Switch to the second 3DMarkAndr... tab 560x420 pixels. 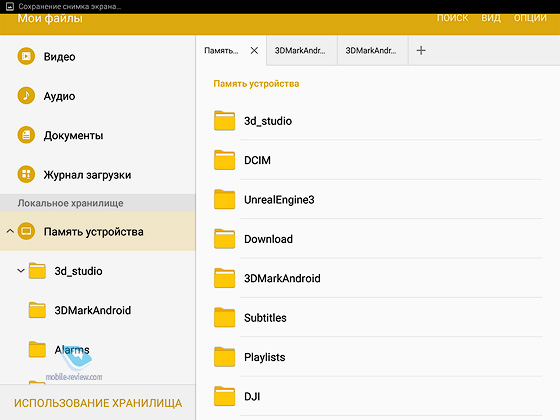coord(302,51)
